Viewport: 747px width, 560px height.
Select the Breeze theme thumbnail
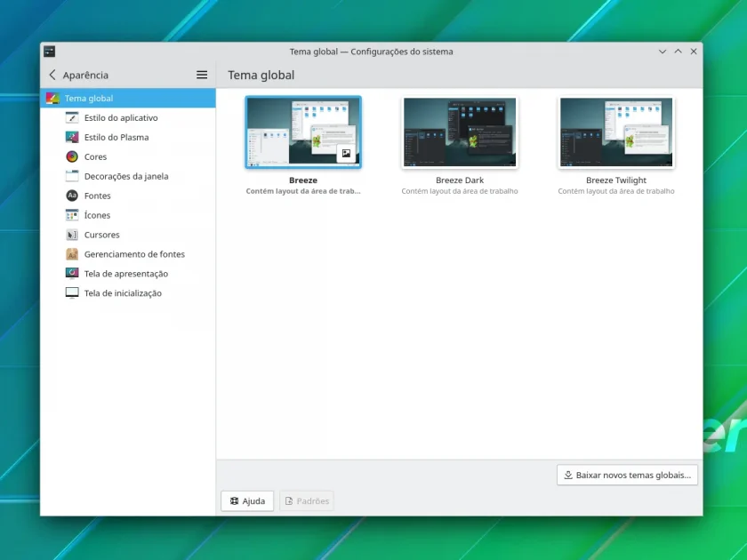(x=303, y=132)
